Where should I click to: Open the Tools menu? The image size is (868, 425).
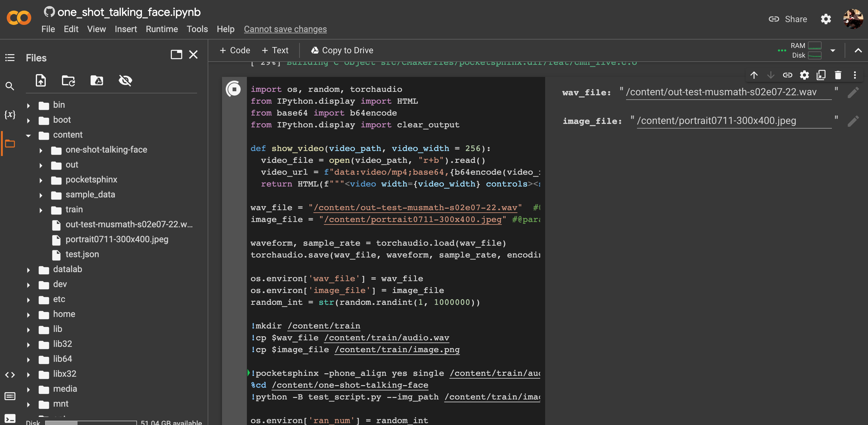tap(197, 29)
